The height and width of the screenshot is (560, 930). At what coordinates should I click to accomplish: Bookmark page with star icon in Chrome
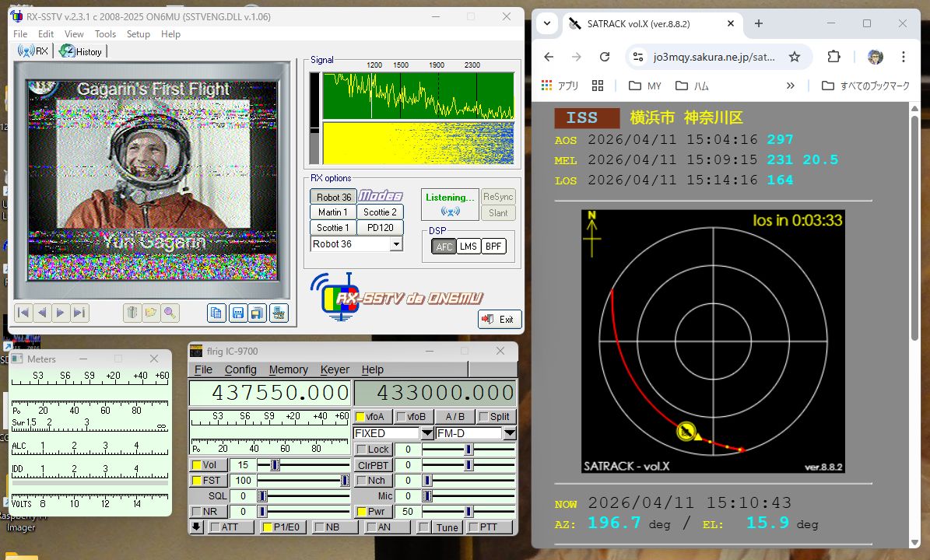pos(794,57)
